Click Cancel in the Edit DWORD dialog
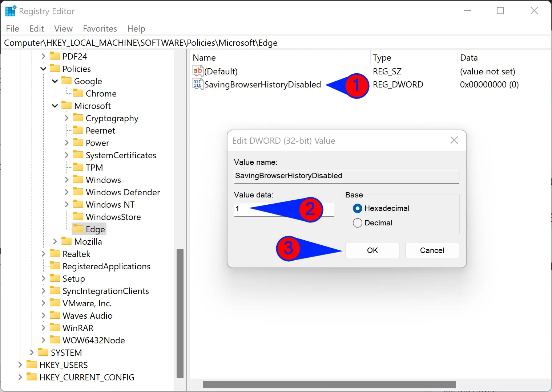Viewport: 552px width, 392px height. coord(432,250)
